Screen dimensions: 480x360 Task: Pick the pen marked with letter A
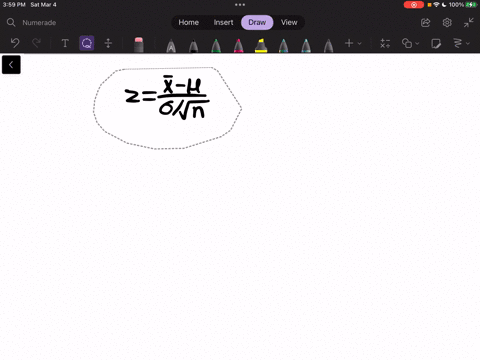[x=171, y=46]
